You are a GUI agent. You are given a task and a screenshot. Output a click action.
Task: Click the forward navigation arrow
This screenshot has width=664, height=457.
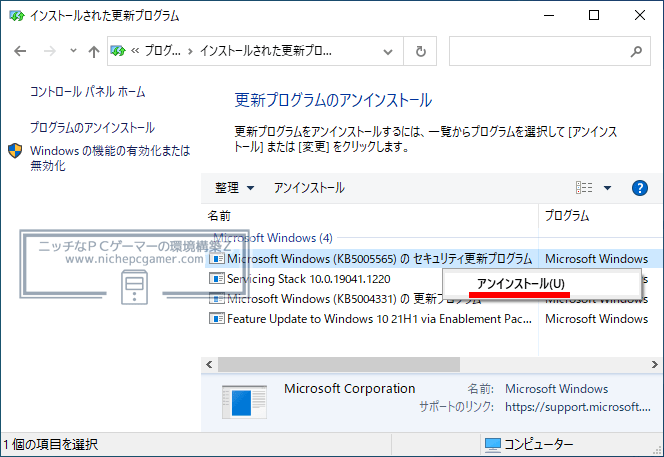50,51
